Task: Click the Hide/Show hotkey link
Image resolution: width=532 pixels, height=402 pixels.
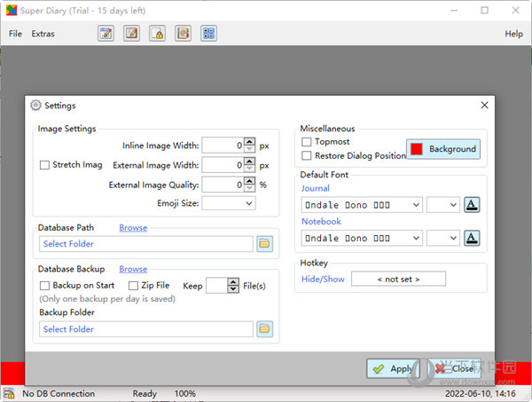Action: click(x=323, y=279)
